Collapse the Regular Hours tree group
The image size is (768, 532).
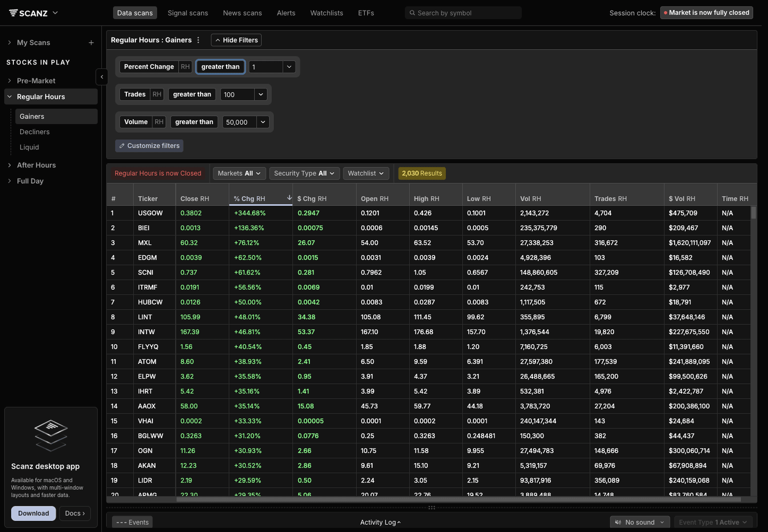tap(10, 96)
